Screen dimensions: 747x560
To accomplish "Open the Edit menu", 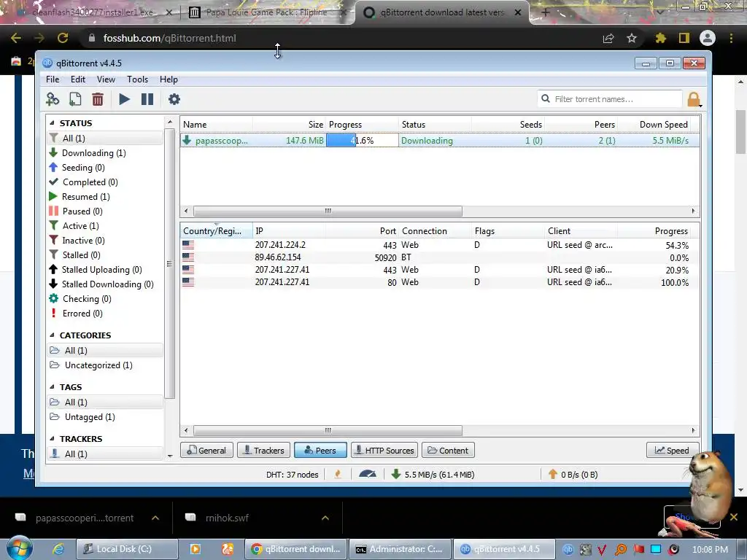I will tap(77, 79).
